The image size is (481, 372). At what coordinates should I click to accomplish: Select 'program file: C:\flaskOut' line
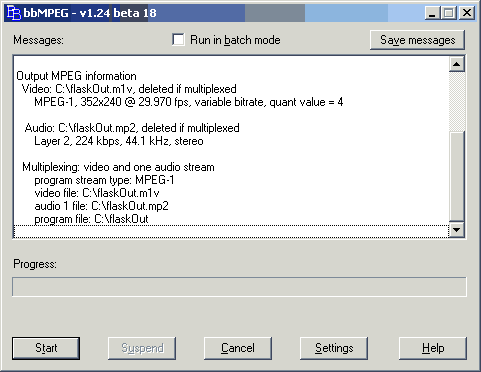(x=91, y=219)
